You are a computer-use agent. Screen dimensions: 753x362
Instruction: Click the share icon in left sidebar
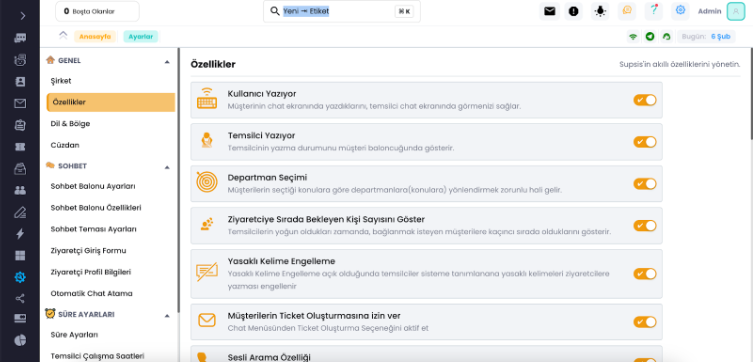click(20, 299)
